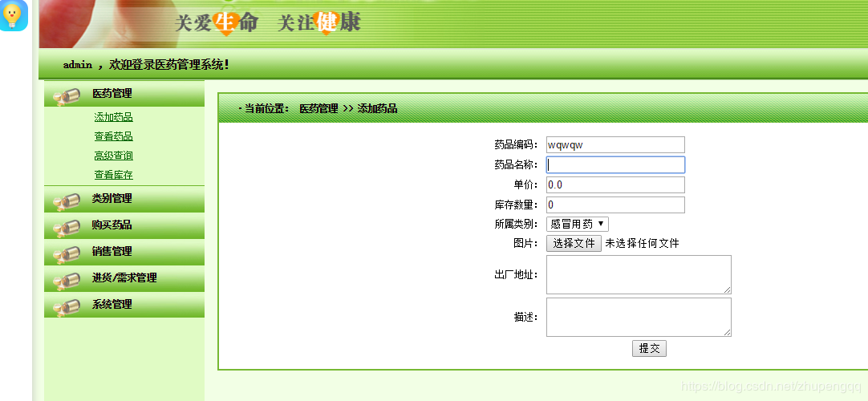Open the 查看药品 link
This screenshot has width=868, height=401.
click(113, 136)
